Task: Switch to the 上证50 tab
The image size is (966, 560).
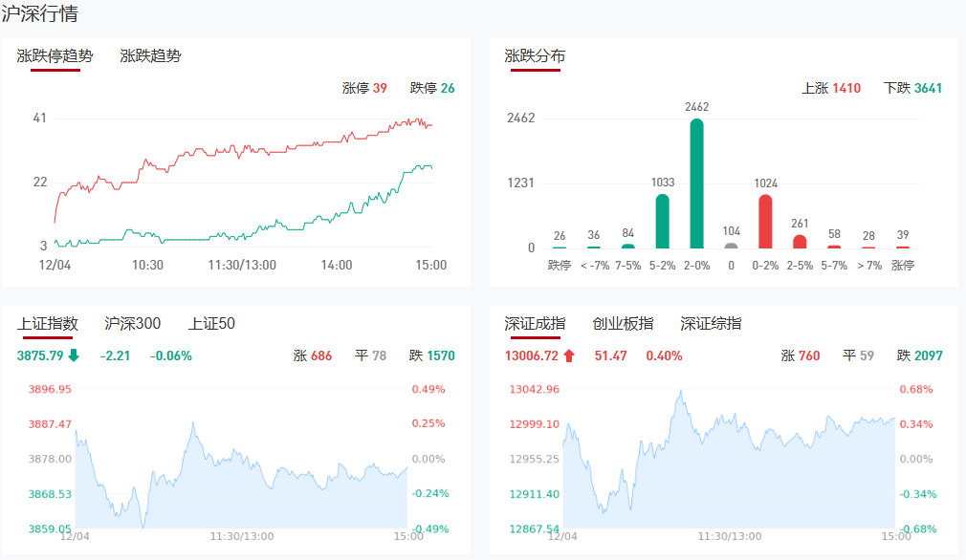Action: [x=211, y=324]
